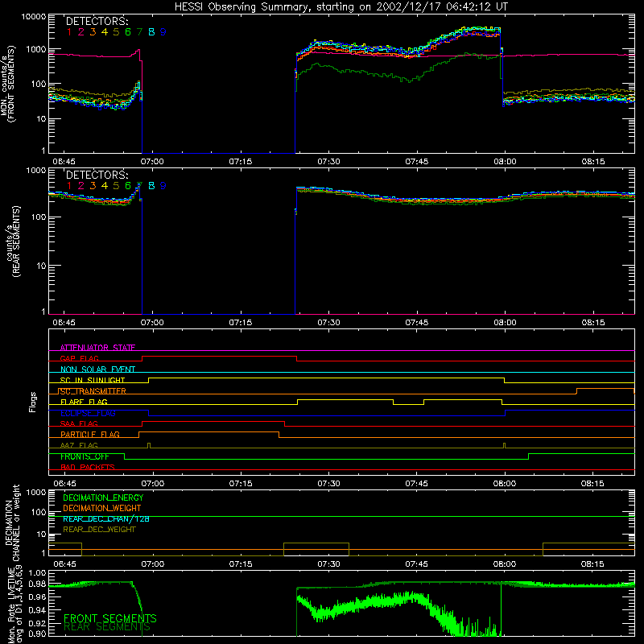Click the 08:00 tick label below front segments plot
Image resolution: width=644 pixels, height=644 pixels.
pos(505,162)
